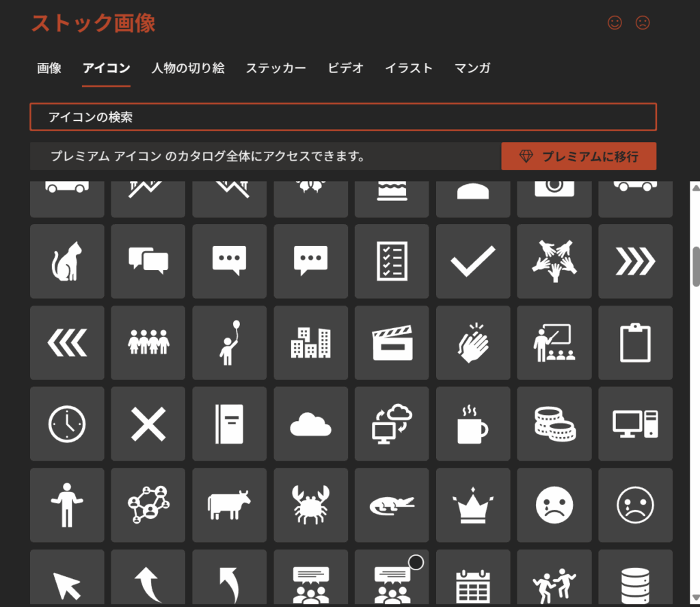Select the group of four children icon
The image size is (700, 607).
coord(148,342)
